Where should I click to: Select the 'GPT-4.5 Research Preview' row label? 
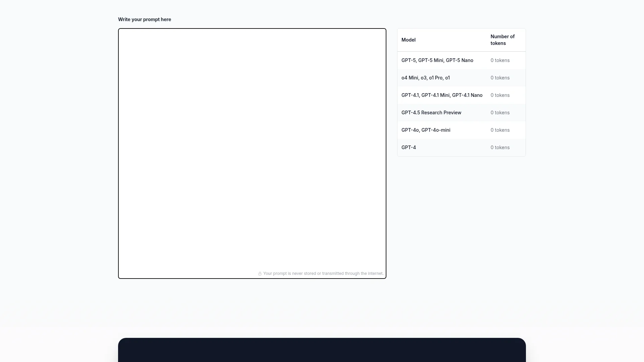(x=431, y=113)
